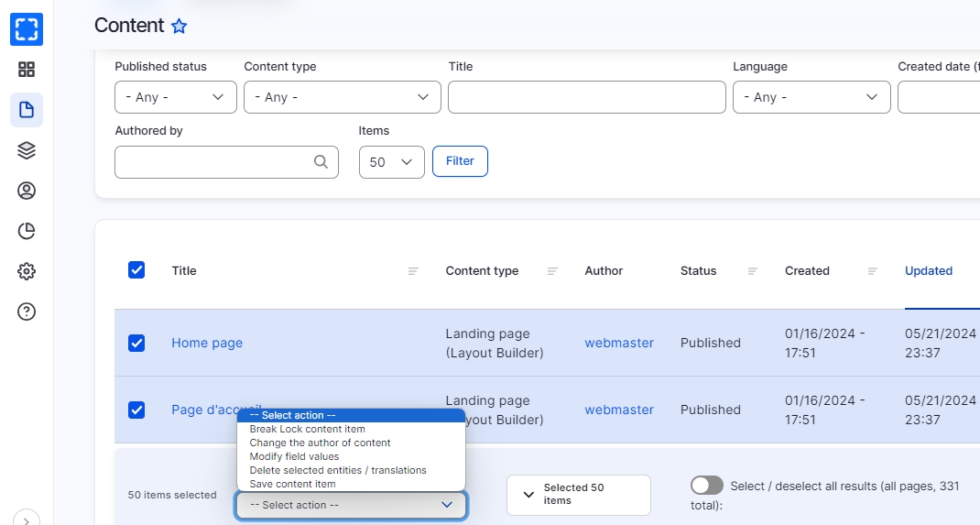Open the Content type dropdown

pyautogui.click(x=342, y=97)
